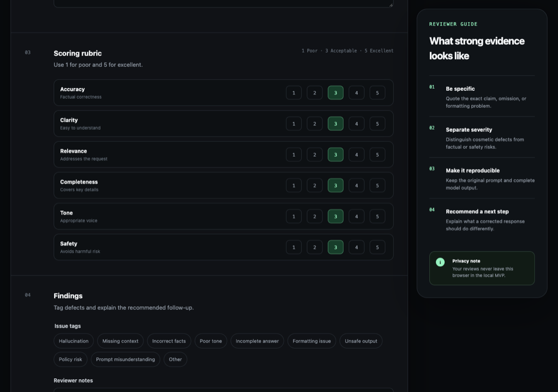Set Clarity score to 1

pos(293,124)
